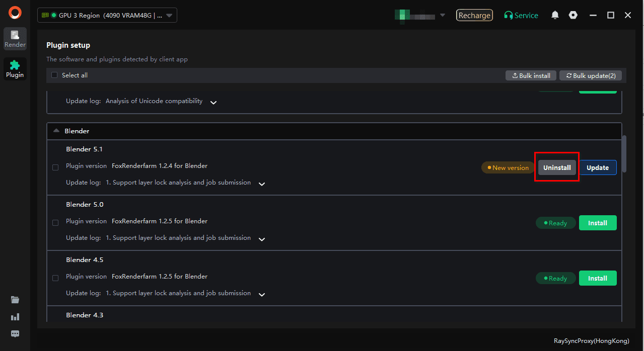Viewport: 644px width, 351px height.
Task: Click the Plugin setup heading
Action: (68, 45)
